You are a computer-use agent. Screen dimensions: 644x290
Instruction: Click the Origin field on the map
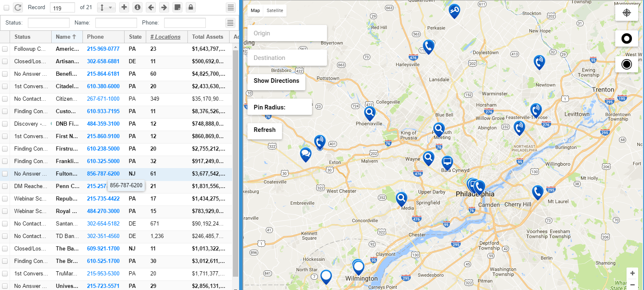(287, 33)
